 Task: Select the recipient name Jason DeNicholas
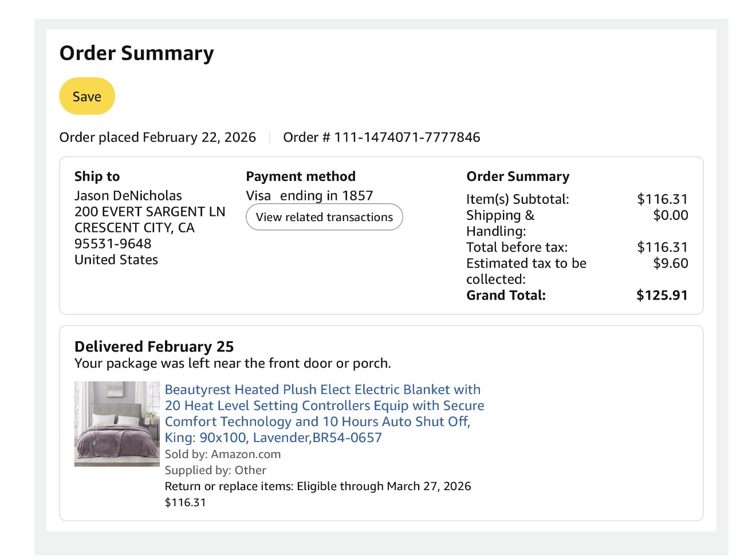point(128,196)
